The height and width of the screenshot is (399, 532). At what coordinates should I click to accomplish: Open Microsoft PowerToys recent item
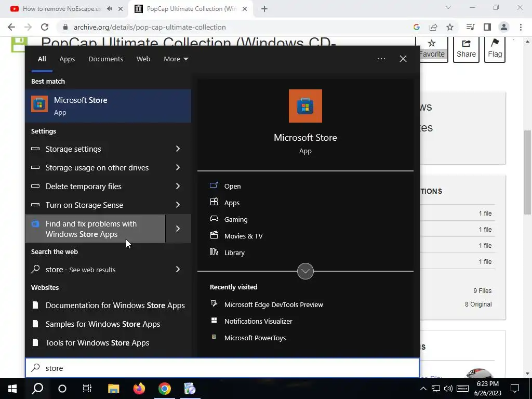(255, 338)
